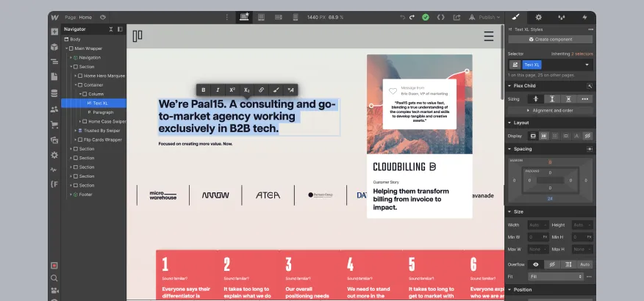
Task: Expand Alignment and order options
Action: [551, 110]
